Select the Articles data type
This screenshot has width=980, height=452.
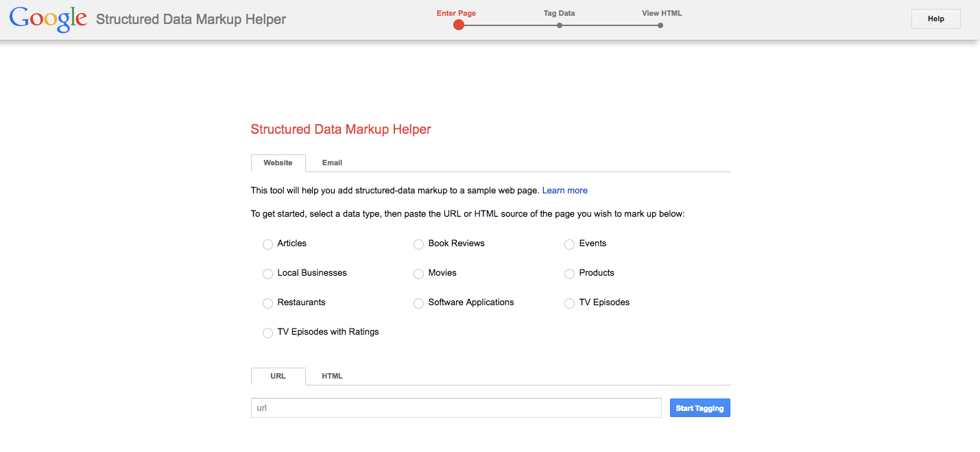tap(267, 244)
